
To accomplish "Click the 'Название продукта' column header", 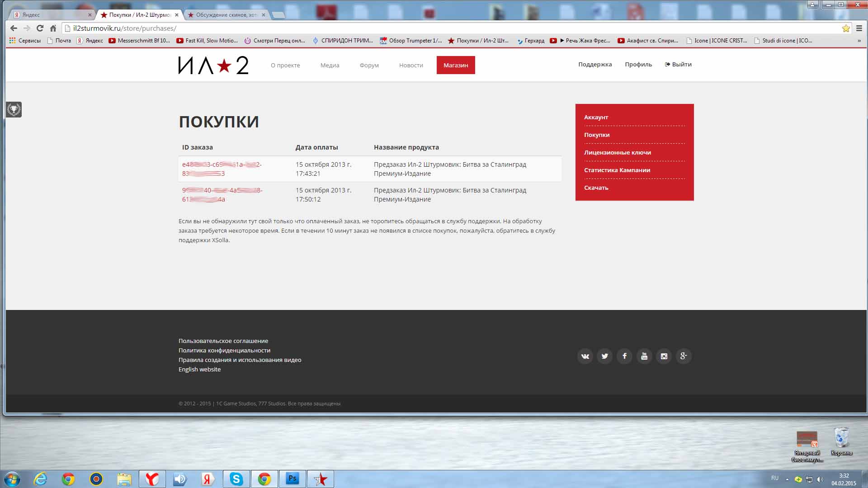I will (406, 147).
